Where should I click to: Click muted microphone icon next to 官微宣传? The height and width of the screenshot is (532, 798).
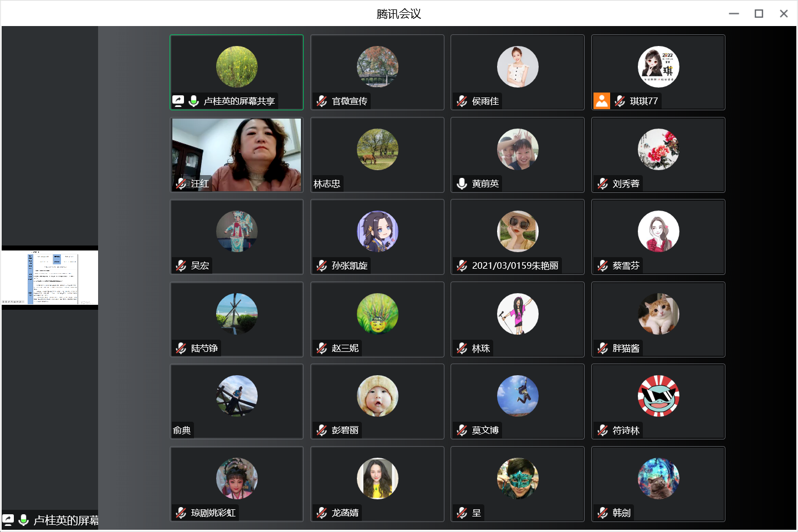(321, 101)
